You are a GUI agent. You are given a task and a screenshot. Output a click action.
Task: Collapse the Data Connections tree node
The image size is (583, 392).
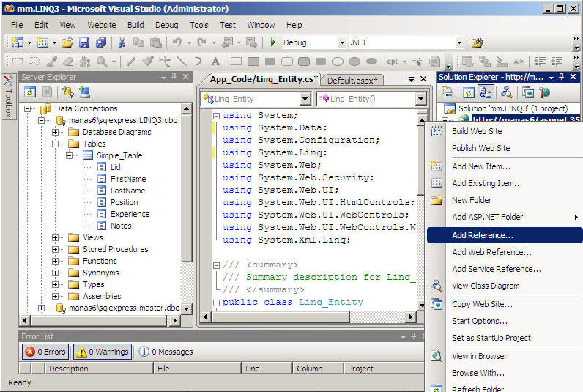pos(27,108)
